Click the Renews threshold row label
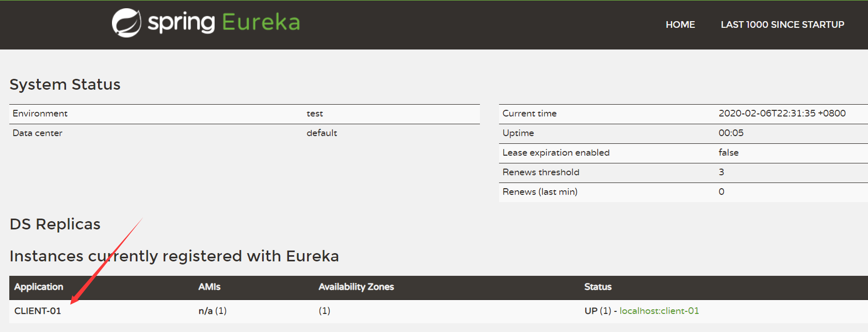 pos(541,172)
